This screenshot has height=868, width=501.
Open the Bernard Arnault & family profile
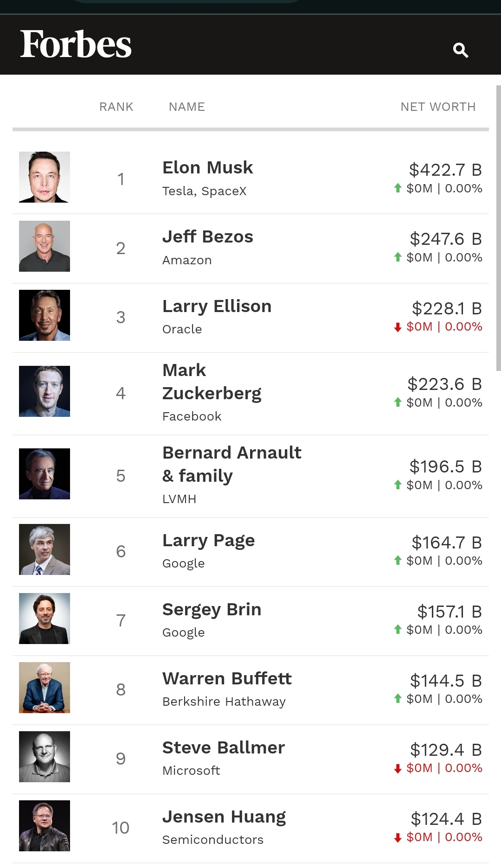click(x=232, y=464)
